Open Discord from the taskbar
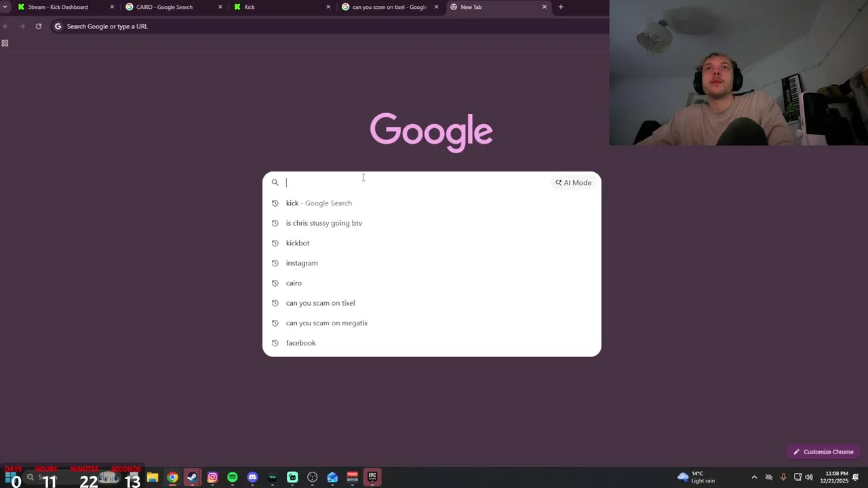The width and height of the screenshot is (868, 488). [x=252, y=477]
